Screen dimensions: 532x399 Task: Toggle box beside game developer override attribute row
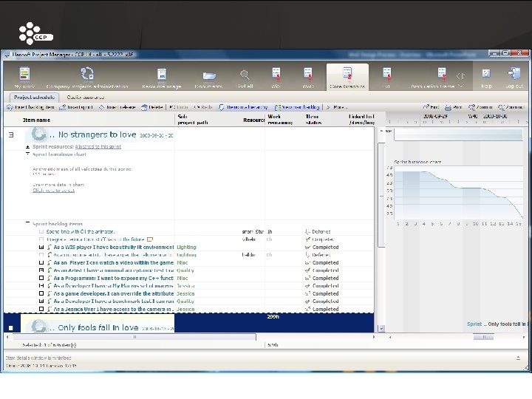click(x=41, y=293)
